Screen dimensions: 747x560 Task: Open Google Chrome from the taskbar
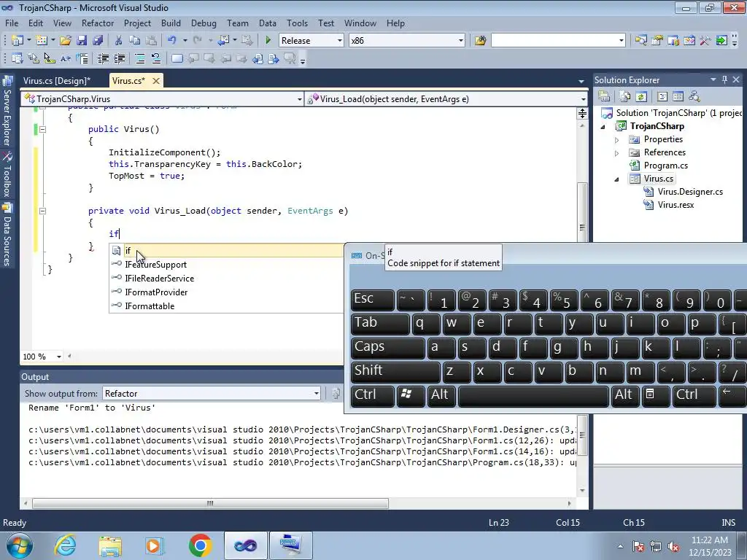click(x=200, y=545)
